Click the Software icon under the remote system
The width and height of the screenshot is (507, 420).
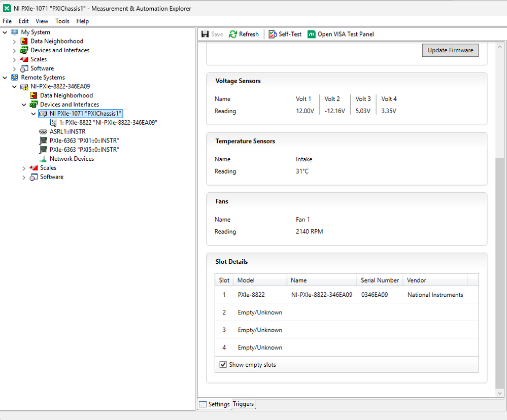[33, 177]
